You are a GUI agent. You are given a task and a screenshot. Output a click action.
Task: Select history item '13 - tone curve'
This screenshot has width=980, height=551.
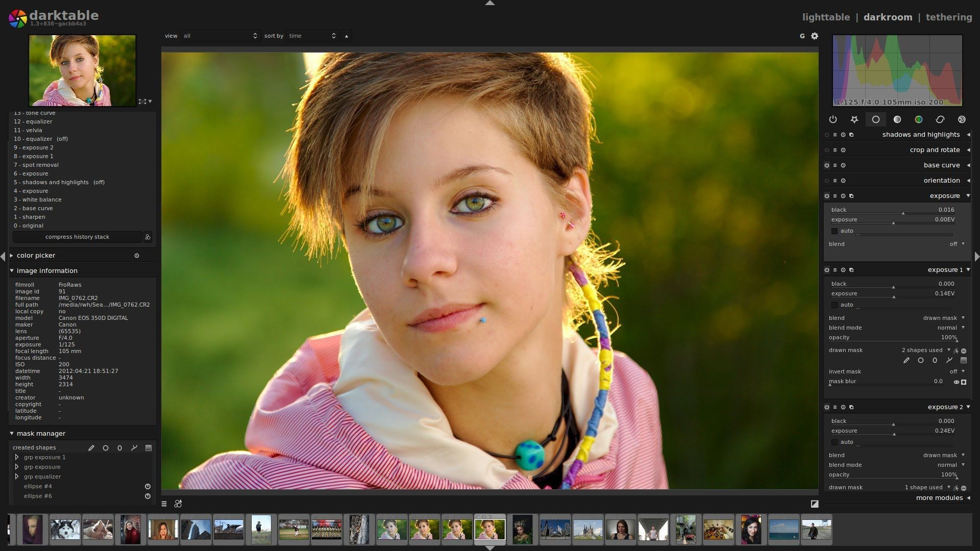pos(35,113)
